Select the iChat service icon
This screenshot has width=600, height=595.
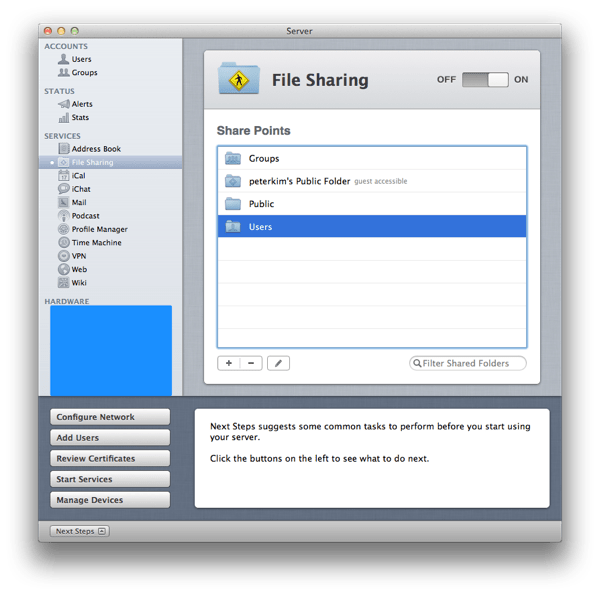[64, 189]
